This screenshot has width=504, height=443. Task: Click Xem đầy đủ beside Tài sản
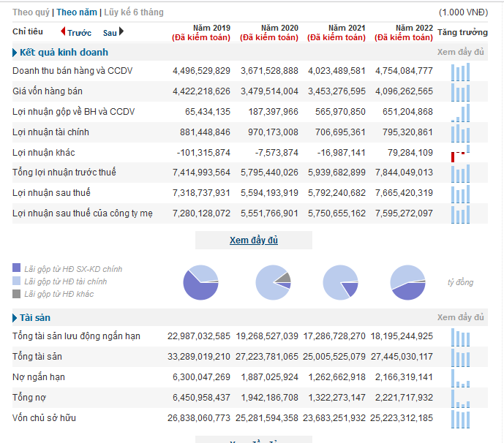coord(460,317)
